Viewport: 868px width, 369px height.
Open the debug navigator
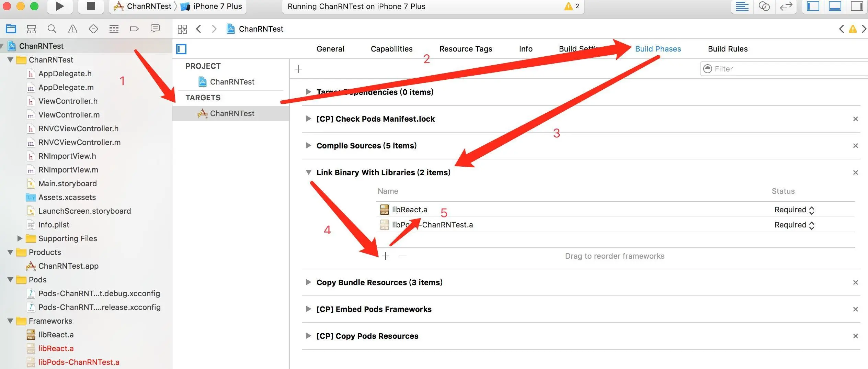click(x=114, y=29)
